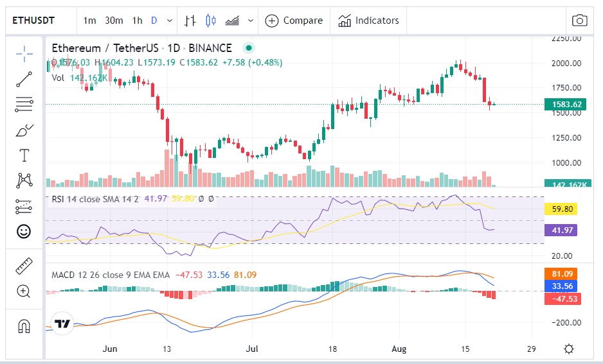Click the Jul date on time axis
This screenshot has height=364, width=603.
pos(252,349)
